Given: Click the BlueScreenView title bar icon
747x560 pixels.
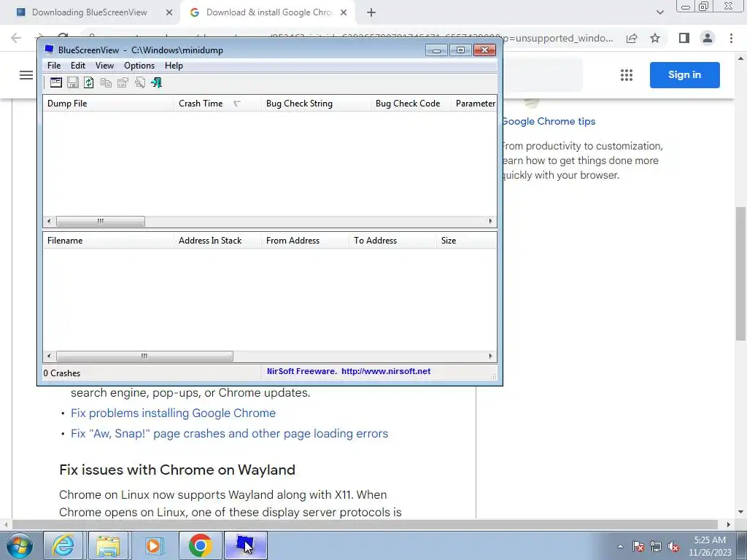Looking at the screenshot, I should point(49,49).
